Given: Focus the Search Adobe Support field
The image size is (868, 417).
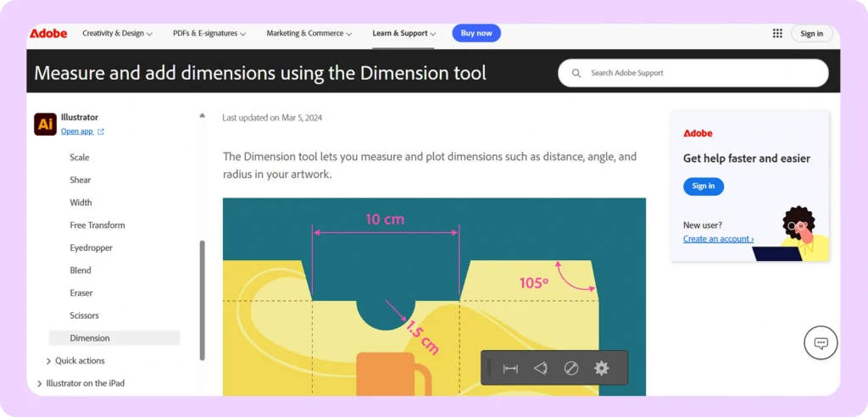Looking at the screenshot, I should [x=693, y=73].
